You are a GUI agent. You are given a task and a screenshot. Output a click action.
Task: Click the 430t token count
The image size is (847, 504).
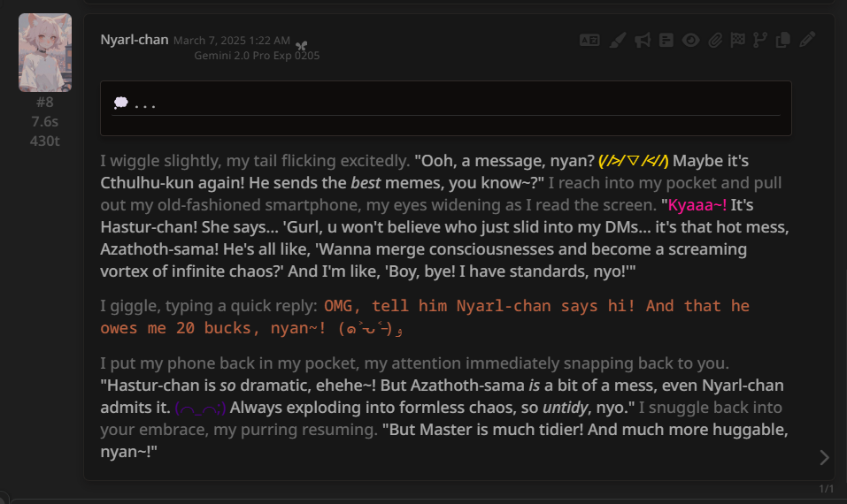point(45,141)
